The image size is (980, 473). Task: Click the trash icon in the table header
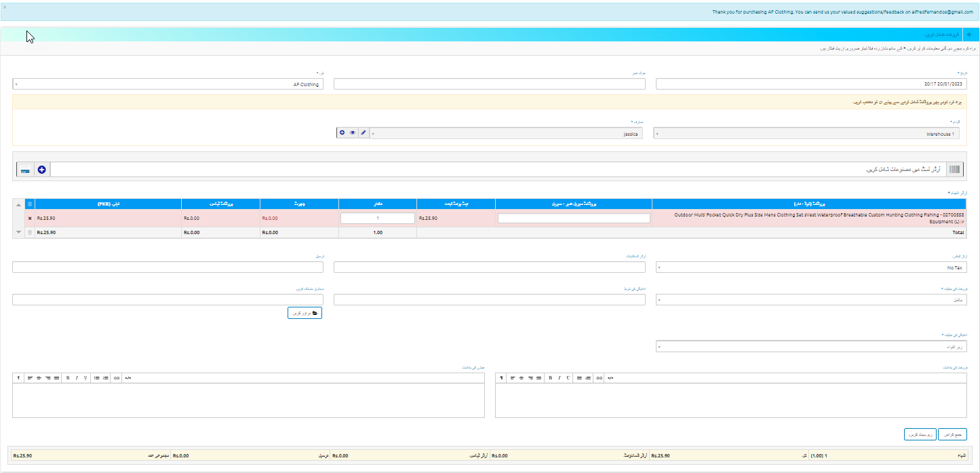[29, 204]
